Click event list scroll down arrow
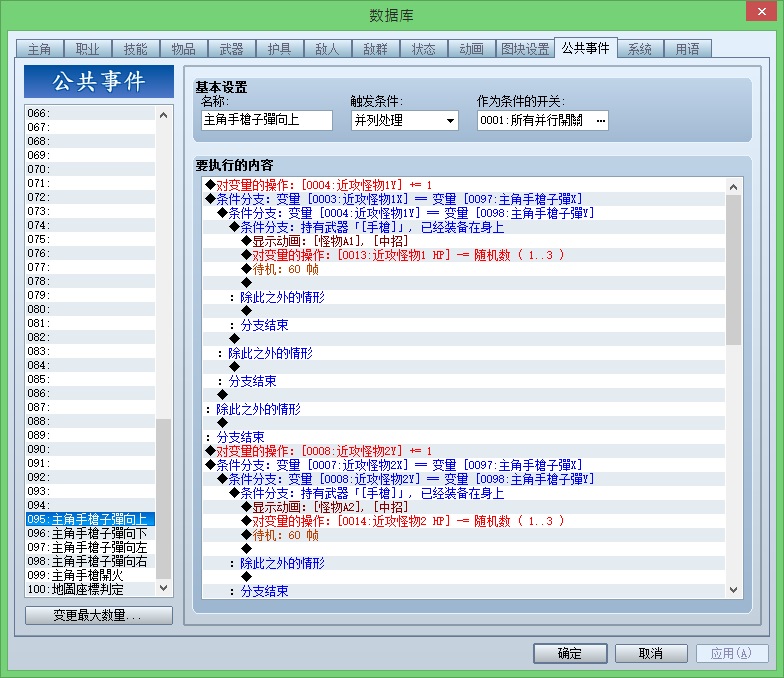 click(163, 588)
